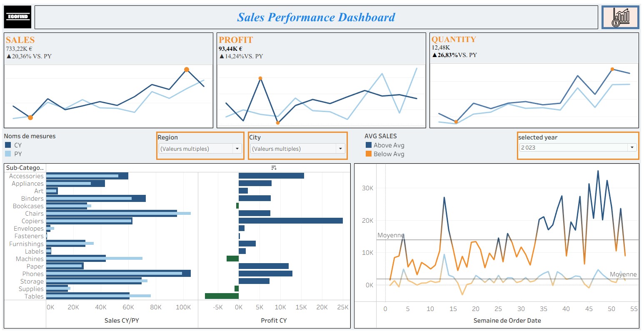Screen dimensions: 644x331
Task: Select the Supplies sub-category label
Action: click(31, 289)
